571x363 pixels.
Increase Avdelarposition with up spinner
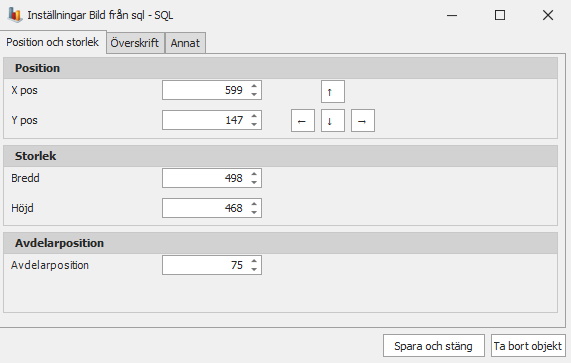pyautogui.click(x=254, y=261)
